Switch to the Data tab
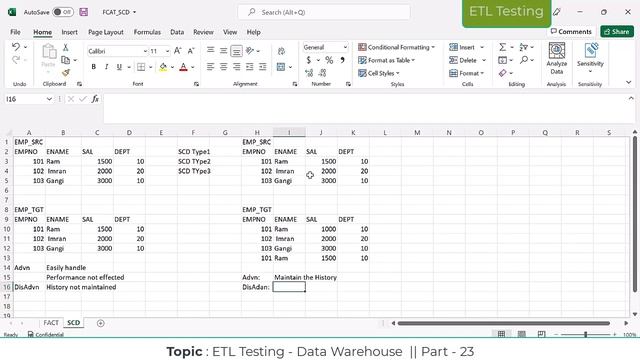 pyautogui.click(x=177, y=32)
